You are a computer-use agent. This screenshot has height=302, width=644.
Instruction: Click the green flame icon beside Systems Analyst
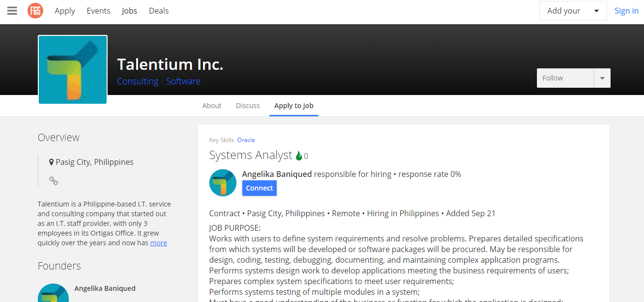coord(299,156)
